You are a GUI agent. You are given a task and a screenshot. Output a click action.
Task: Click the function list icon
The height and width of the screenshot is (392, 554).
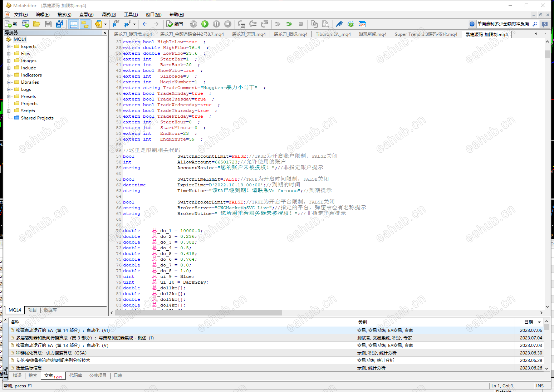point(127,24)
